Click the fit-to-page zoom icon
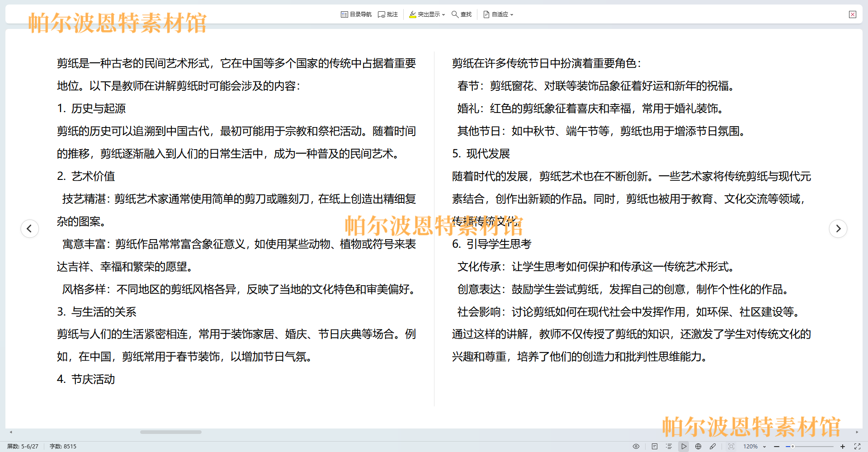 [731, 446]
